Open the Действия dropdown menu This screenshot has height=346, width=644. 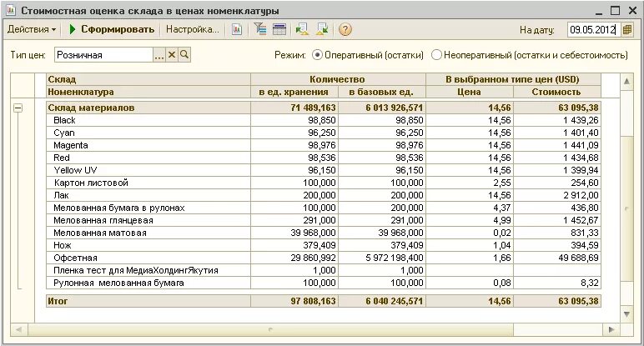(32, 29)
